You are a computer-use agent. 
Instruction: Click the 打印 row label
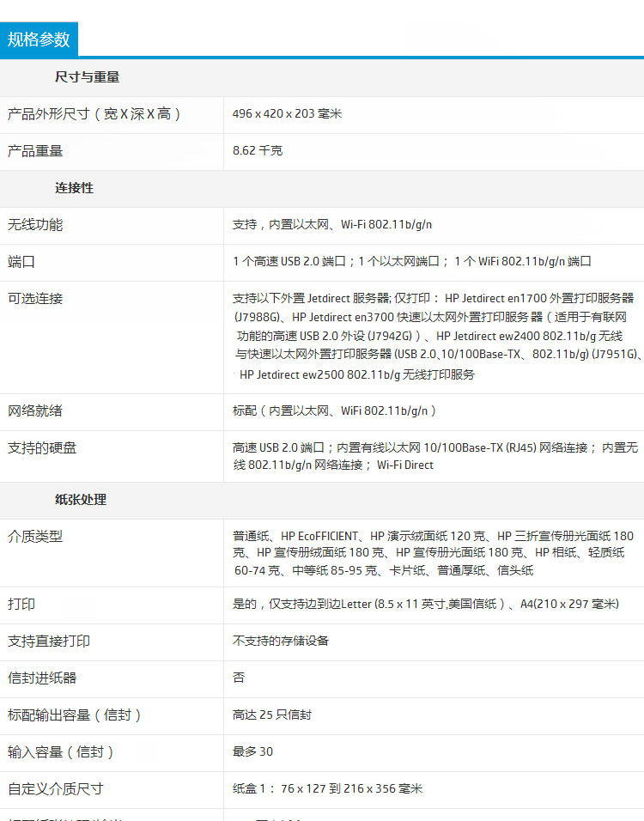(x=21, y=605)
